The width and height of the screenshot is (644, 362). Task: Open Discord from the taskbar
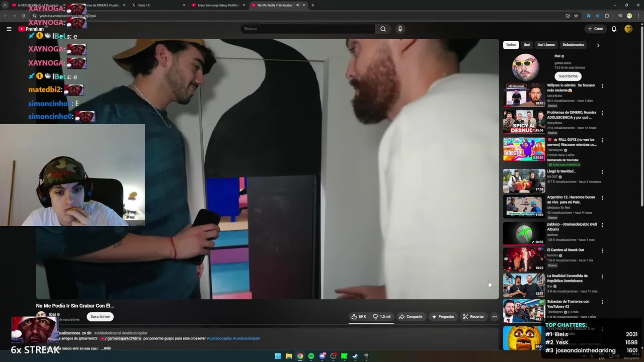click(322, 356)
